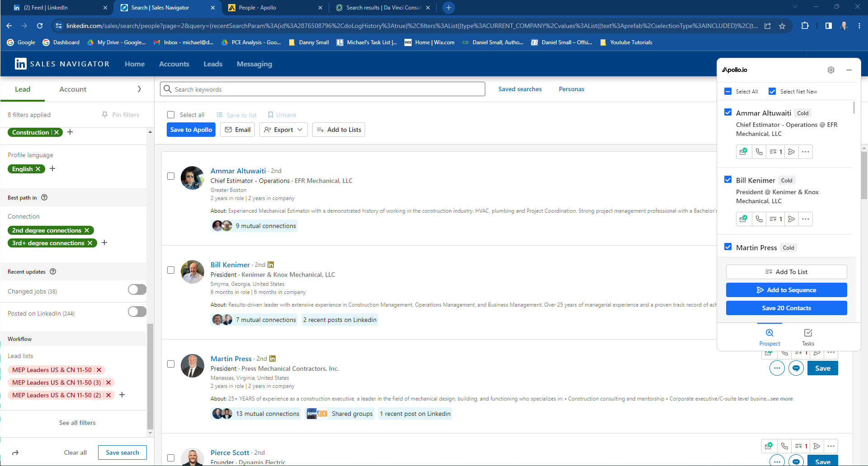868x466 pixels.
Task: Open Recent updates help icon
Action: coord(53,271)
